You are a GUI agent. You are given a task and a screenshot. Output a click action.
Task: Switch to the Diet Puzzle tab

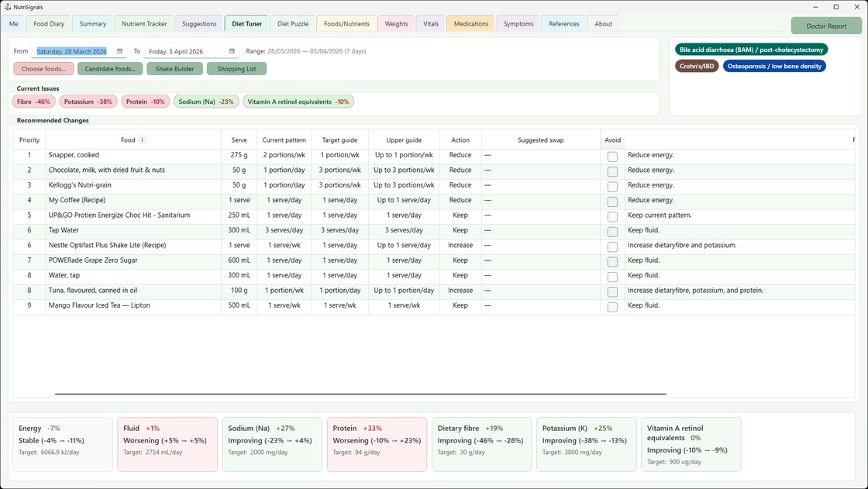click(x=292, y=23)
